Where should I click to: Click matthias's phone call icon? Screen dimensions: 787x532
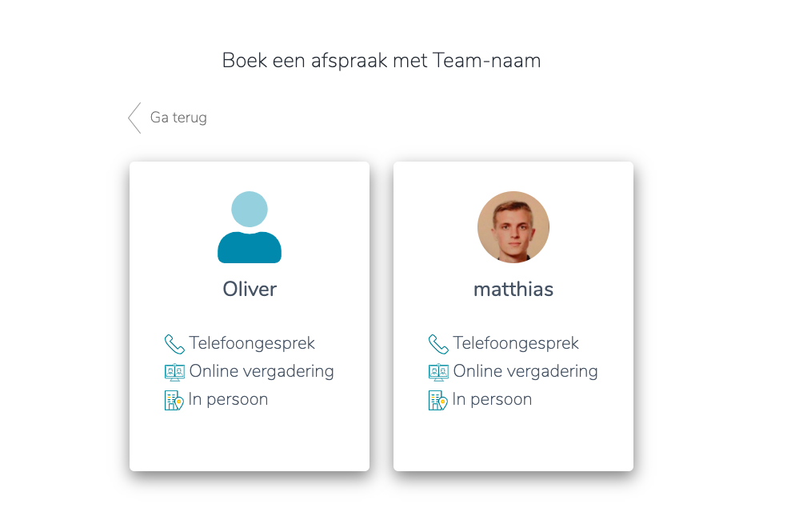point(438,344)
